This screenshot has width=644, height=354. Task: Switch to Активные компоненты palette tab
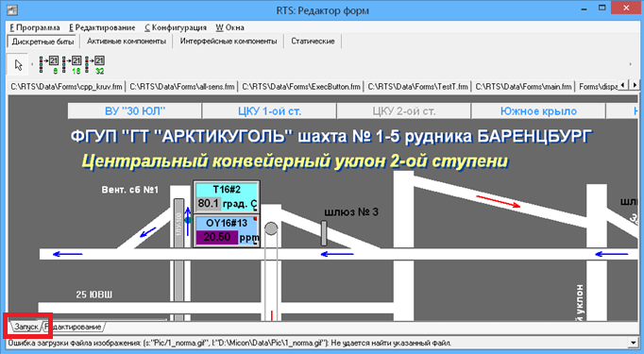pyautogui.click(x=127, y=42)
